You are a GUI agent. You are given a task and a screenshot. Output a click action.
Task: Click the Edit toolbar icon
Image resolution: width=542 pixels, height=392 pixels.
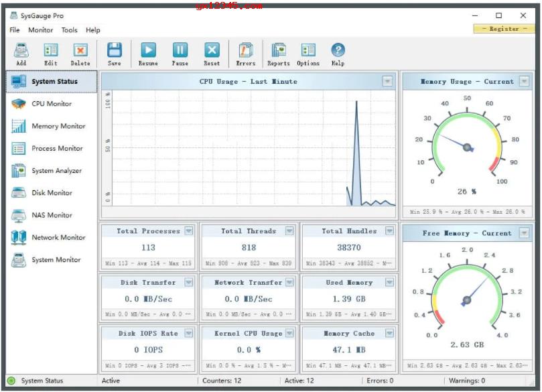(x=51, y=50)
